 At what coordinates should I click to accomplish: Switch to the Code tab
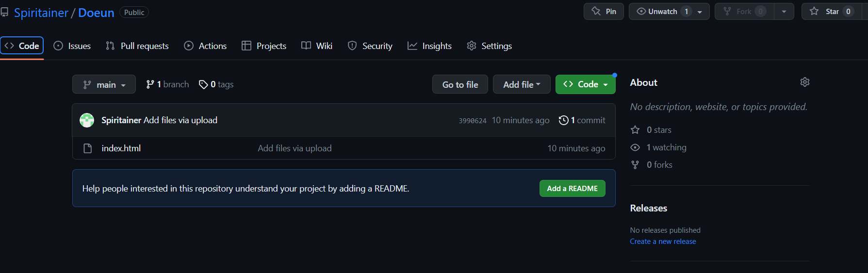click(x=22, y=46)
